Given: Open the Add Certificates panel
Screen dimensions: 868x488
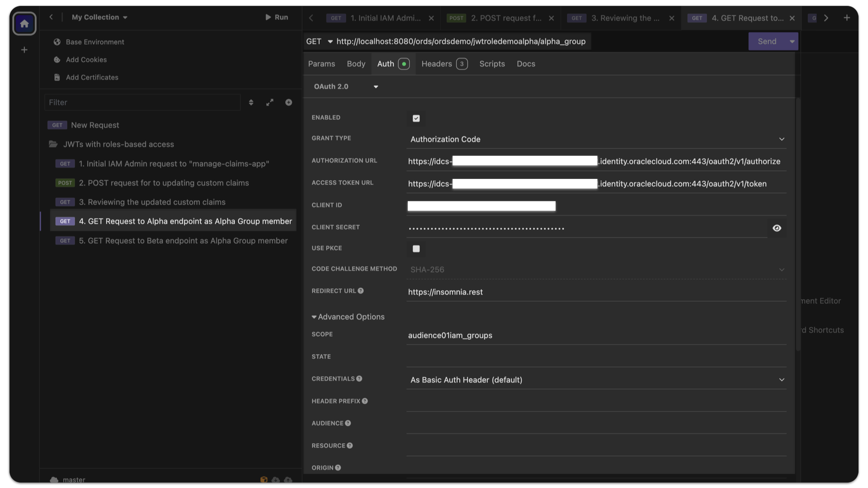Looking at the screenshot, I should coord(92,77).
